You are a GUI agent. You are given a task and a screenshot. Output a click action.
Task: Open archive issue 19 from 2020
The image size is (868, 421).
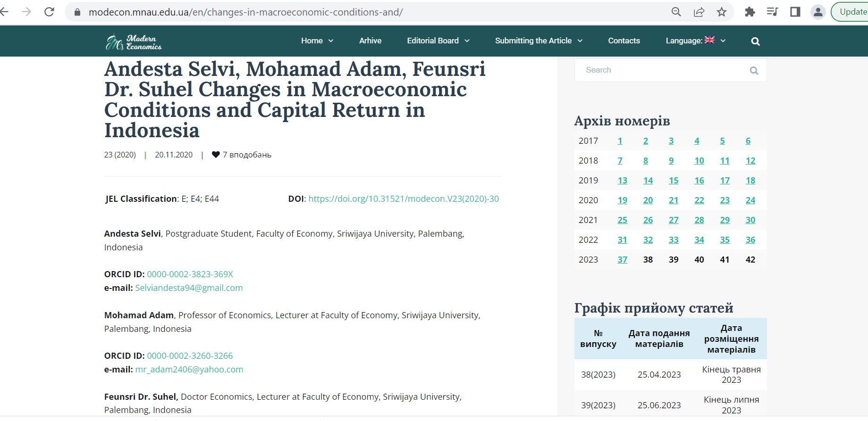[x=623, y=200]
